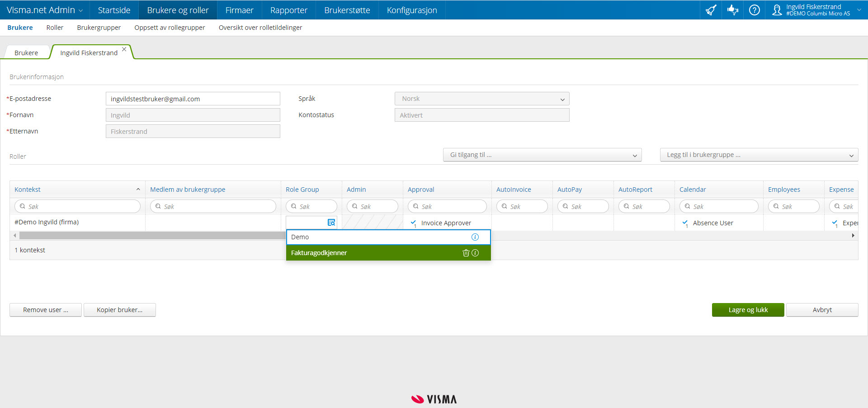This screenshot has width=868, height=408.
Task: Click the Approval column search field
Action: click(447, 206)
